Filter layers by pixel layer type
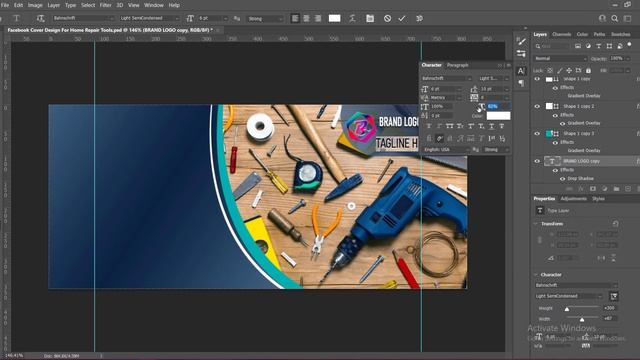The image size is (640, 360). [578, 46]
